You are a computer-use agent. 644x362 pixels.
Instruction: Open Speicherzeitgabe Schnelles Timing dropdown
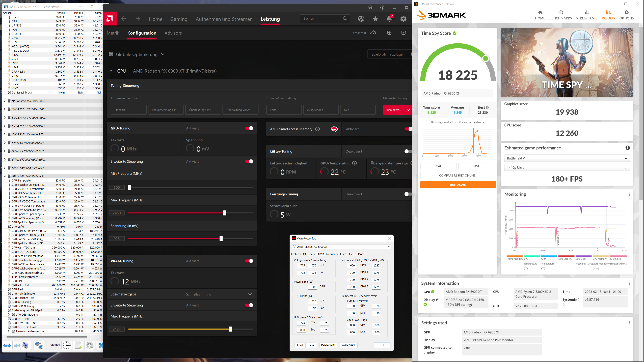[219, 294]
